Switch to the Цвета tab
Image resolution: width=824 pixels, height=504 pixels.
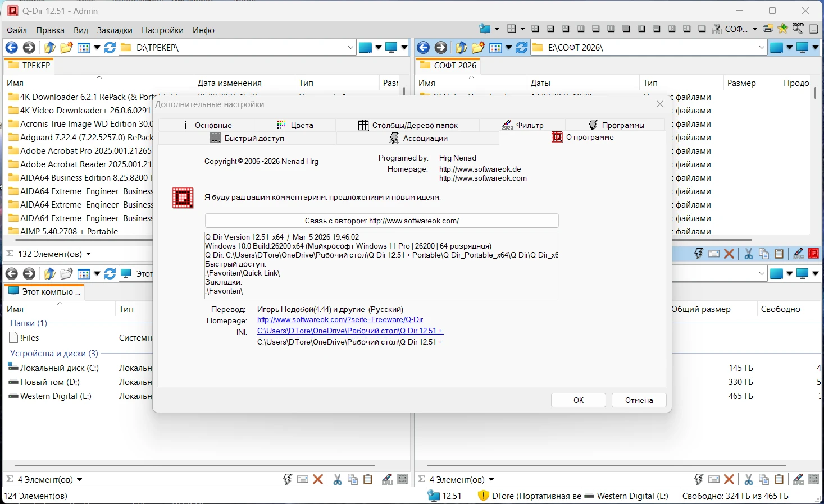[295, 125]
